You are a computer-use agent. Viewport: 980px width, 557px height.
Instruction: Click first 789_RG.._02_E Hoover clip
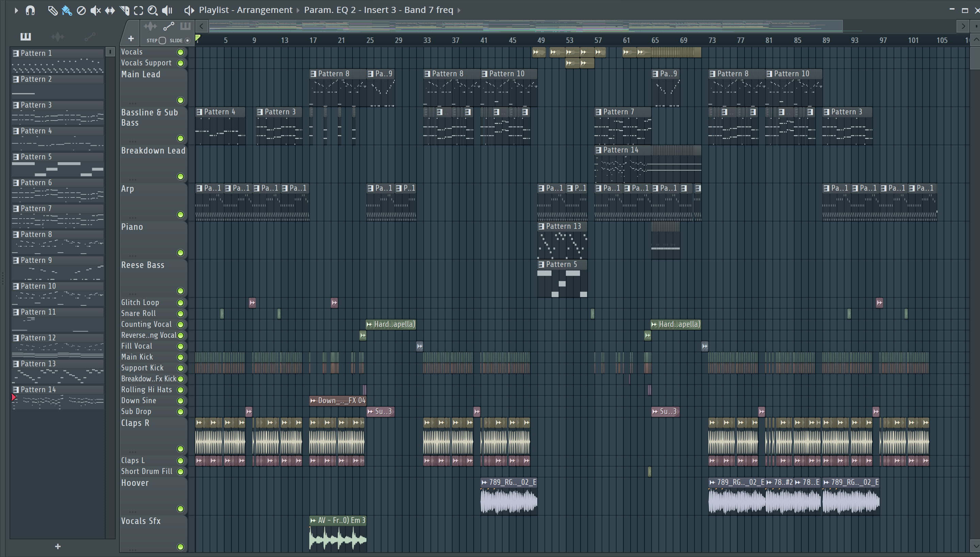coord(509,496)
